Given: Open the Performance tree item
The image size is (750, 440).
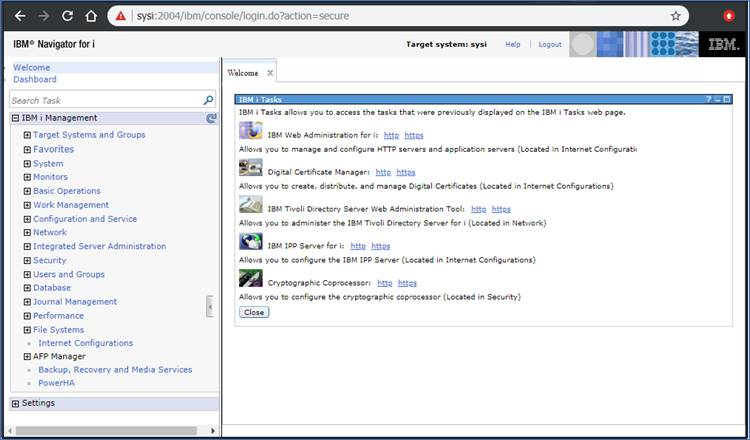Looking at the screenshot, I should (x=58, y=316).
